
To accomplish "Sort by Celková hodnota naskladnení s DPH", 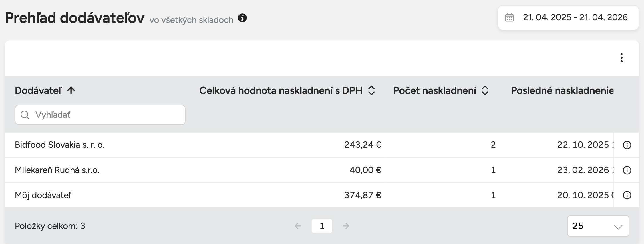I will click(371, 90).
